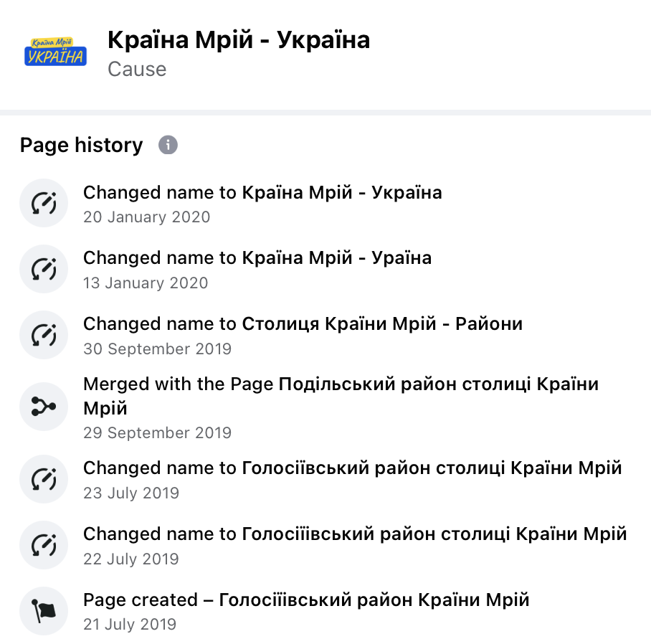Viewport: 651px width, 644px height.
Task: Click the rename icon dated 23 July 2019
Action: (44, 479)
